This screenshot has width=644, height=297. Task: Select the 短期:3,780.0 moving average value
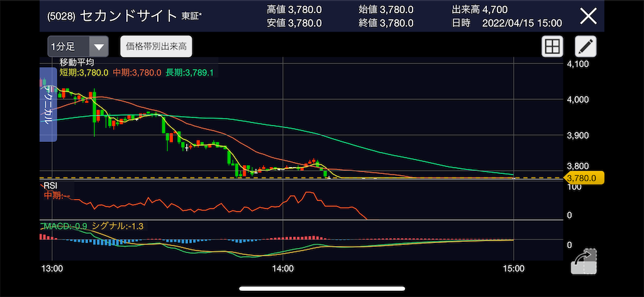(84, 73)
